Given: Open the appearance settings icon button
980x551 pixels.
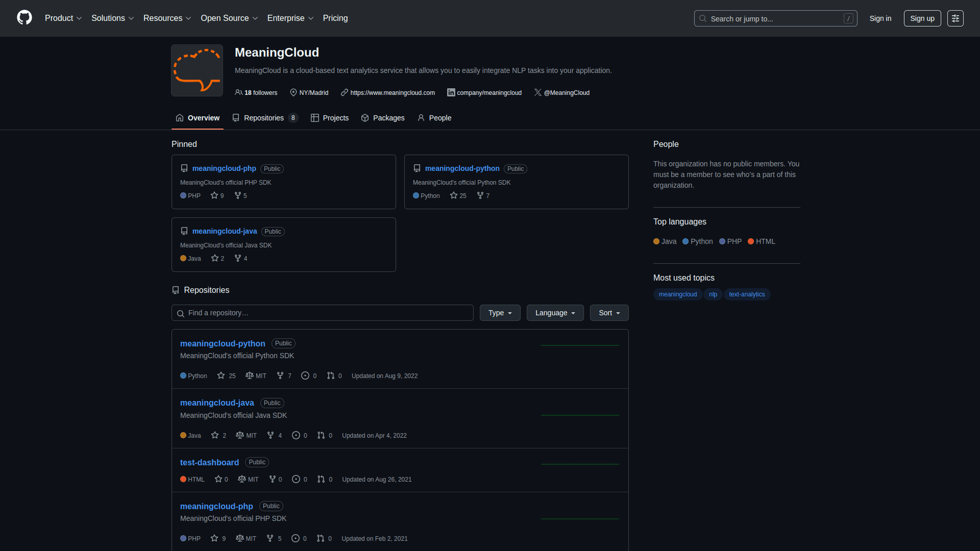Looking at the screenshot, I should [955, 18].
